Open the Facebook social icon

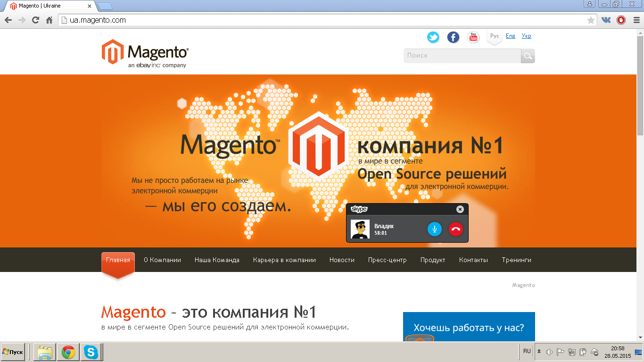pyautogui.click(x=453, y=37)
